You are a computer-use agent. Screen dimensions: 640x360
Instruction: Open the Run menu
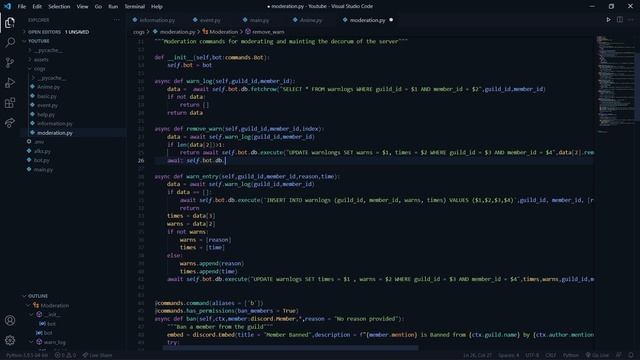tap(113, 7)
